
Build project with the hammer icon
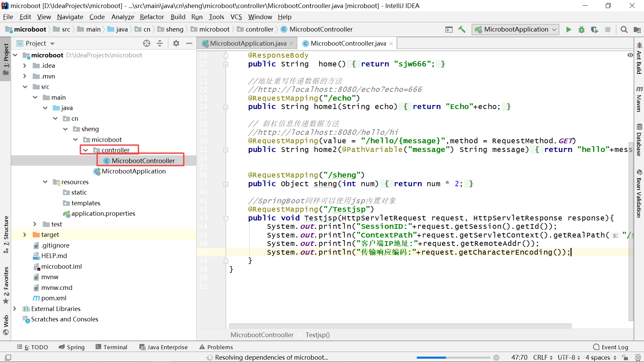[462, 30]
